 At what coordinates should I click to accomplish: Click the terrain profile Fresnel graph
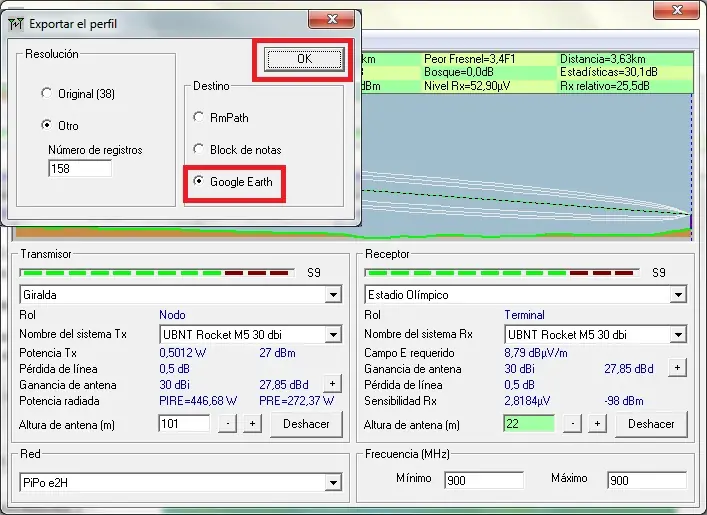(x=526, y=166)
